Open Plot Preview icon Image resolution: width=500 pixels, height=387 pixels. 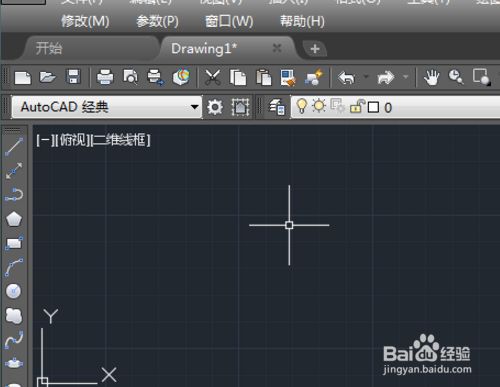coord(130,77)
